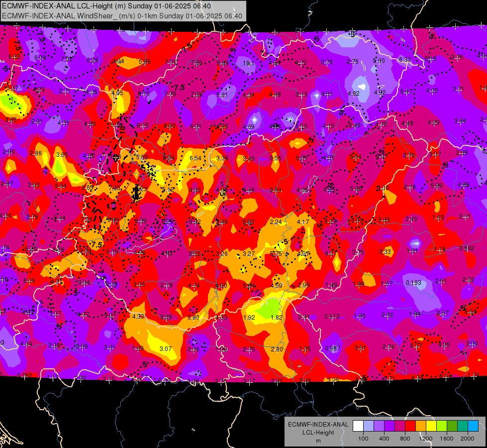Click the wind shear value 6.54
This screenshot has height=448, width=487.
click(x=195, y=158)
